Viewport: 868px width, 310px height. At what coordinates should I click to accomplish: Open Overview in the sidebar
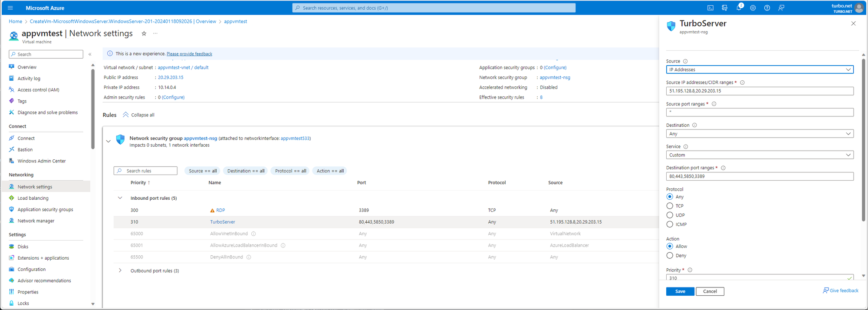27,67
